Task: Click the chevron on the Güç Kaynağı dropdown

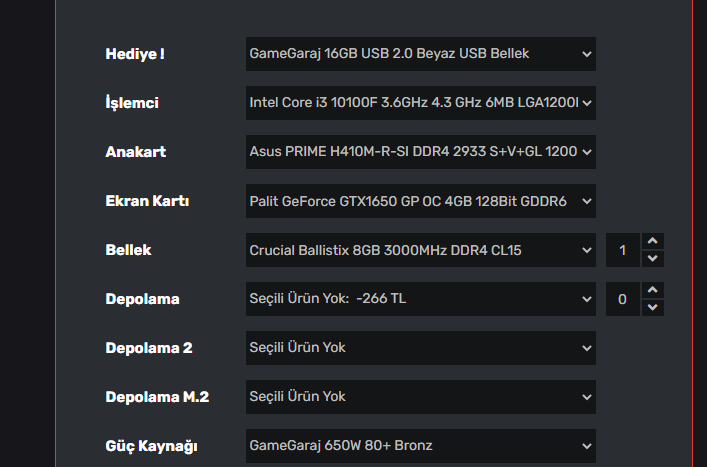Action: [586, 446]
